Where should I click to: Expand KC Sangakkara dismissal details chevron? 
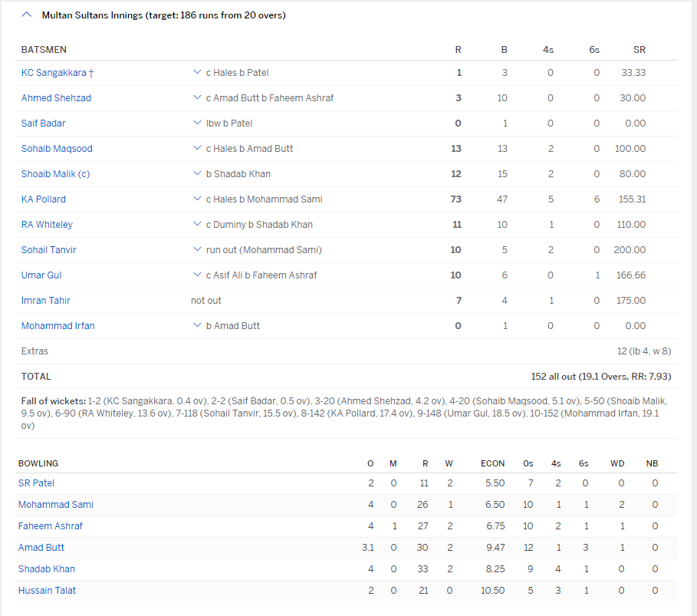[x=197, y=72]
